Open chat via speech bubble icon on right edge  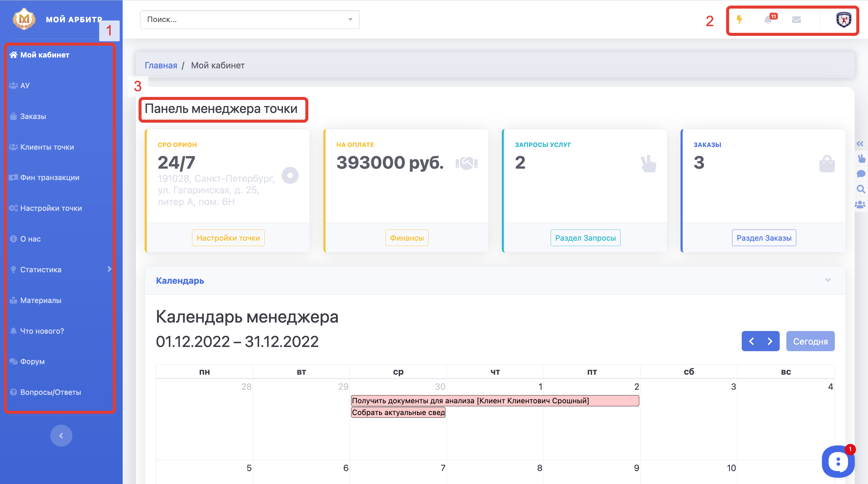[x=860, y=174]
